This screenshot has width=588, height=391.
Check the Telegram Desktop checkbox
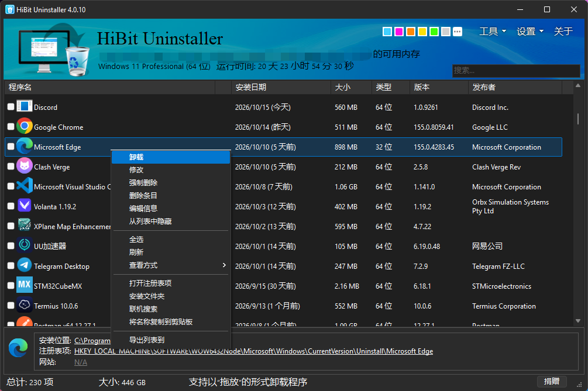click(x=11, y=265)
